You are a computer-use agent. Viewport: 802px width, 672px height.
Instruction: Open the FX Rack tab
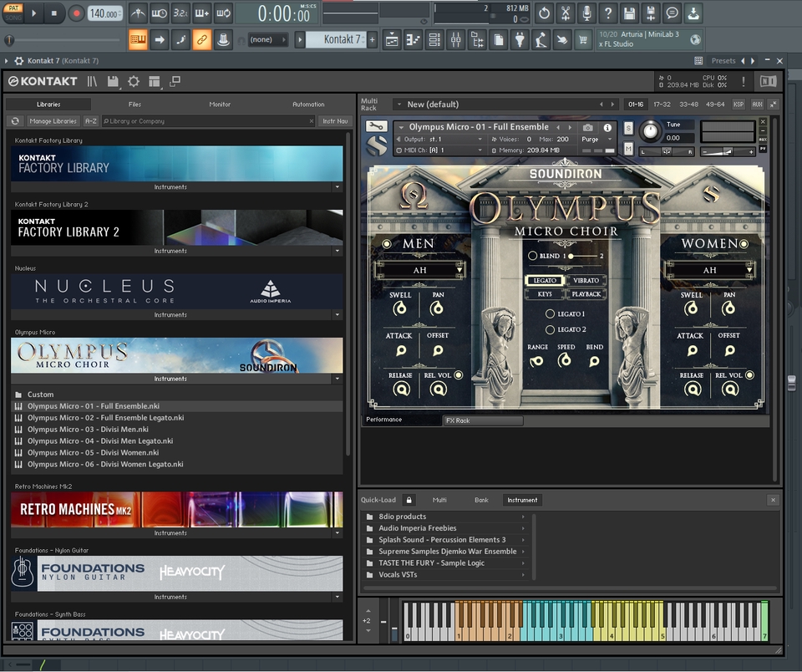483,420
